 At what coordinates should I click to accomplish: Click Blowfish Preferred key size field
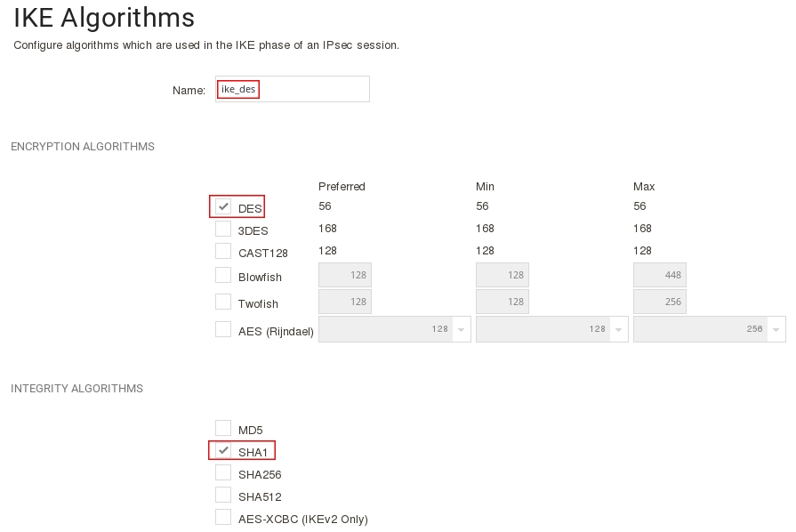pos(345,276)
